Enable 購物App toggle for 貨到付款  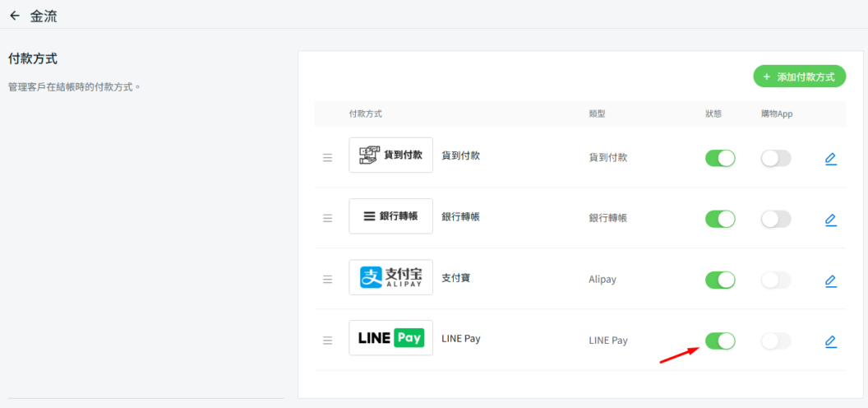(x=776, y=158)
